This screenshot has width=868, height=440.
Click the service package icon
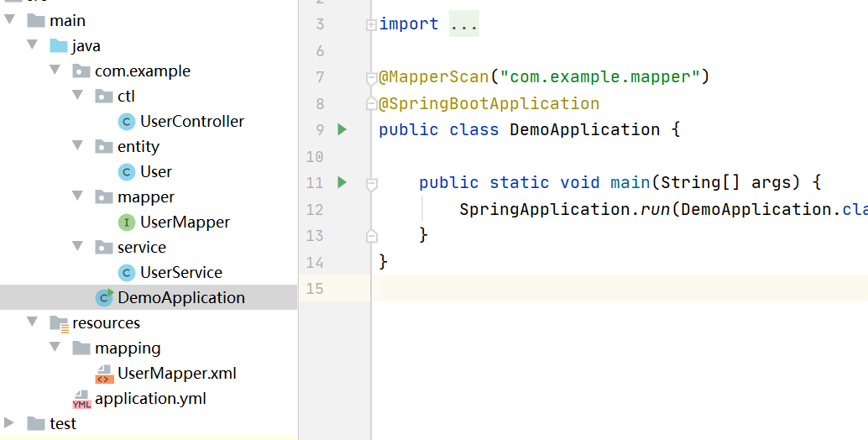click(104, 248)
